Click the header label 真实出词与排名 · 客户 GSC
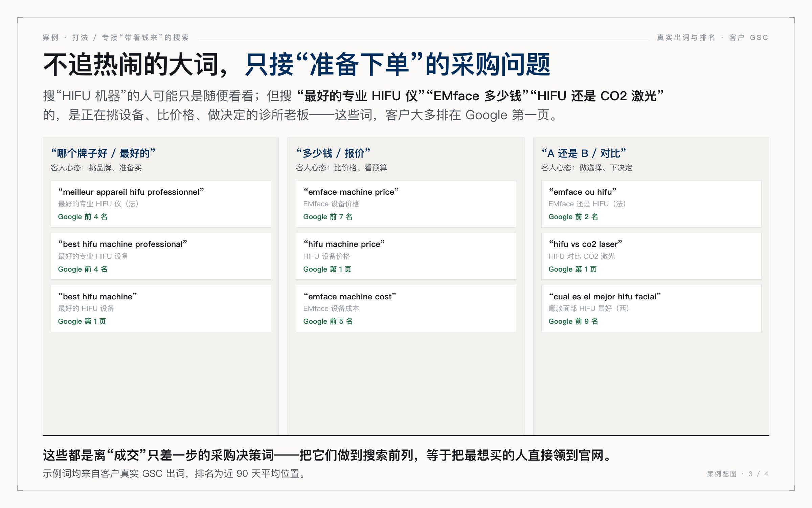The width and height of the screenshot is (812, 508). [713, 38]
